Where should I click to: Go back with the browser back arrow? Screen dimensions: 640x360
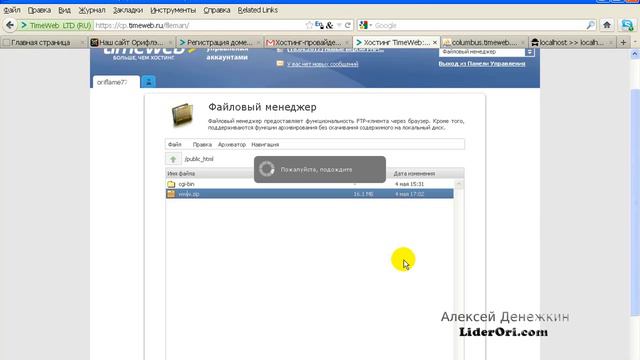click(x=10, y=25)
